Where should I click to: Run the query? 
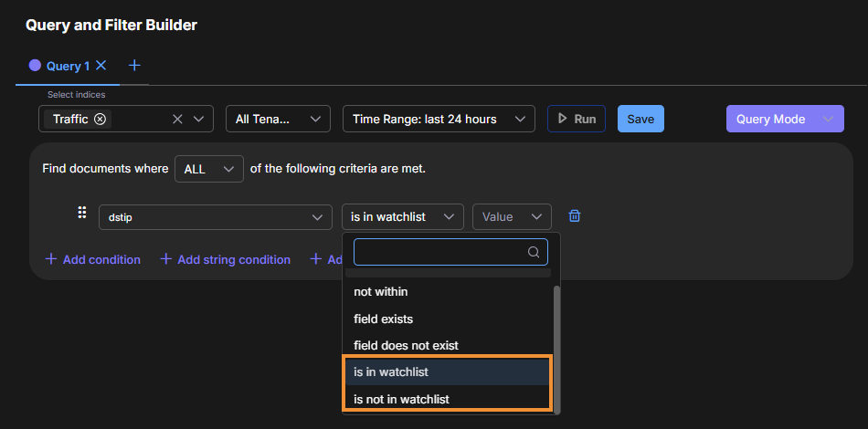click(x=576, y=120)
